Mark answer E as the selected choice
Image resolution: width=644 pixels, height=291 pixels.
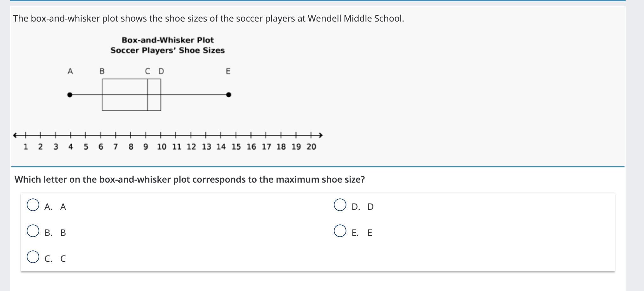340,231
